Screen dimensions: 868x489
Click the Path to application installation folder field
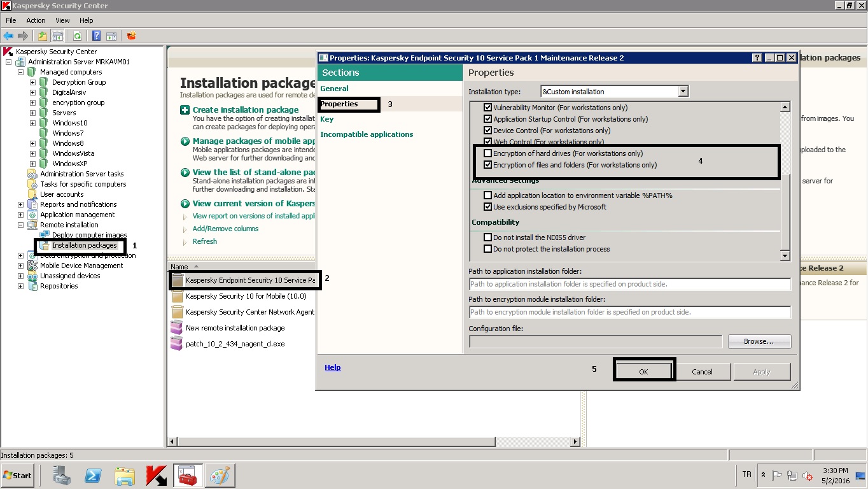click(629, 284)
